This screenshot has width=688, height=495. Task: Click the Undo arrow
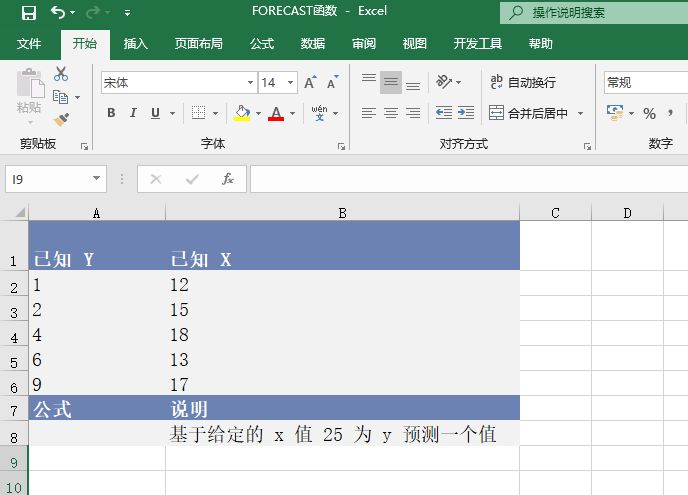(58, 13)
